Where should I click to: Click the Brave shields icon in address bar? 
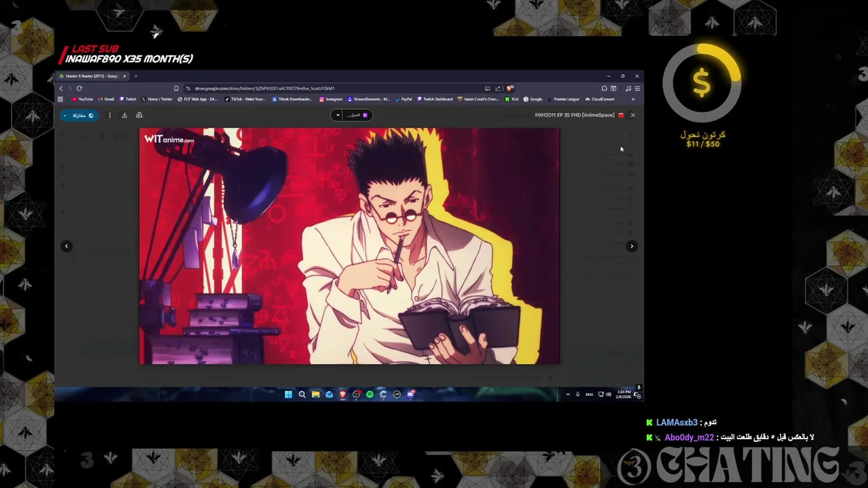tap(510, 88)
